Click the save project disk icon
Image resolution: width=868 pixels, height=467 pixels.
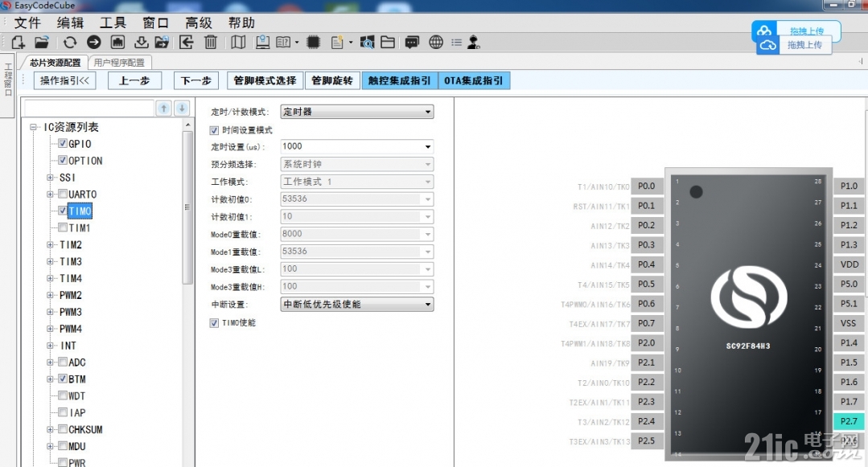[x=117, y=42]
